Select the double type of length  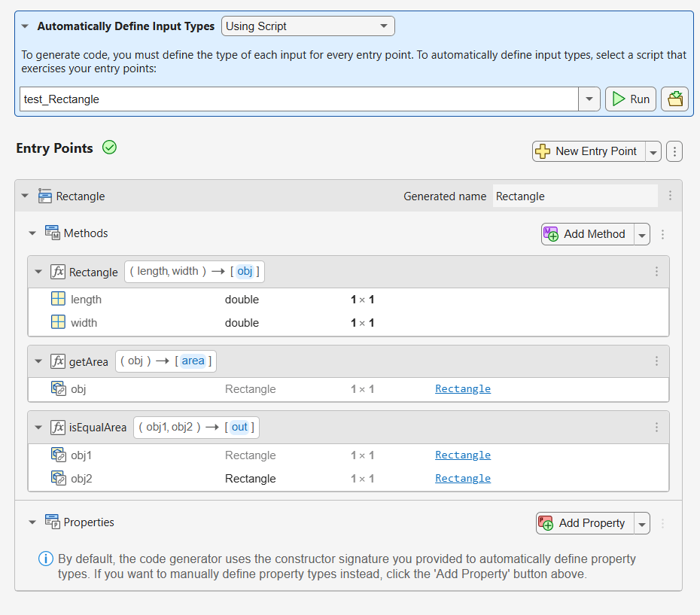pos(242,300)
